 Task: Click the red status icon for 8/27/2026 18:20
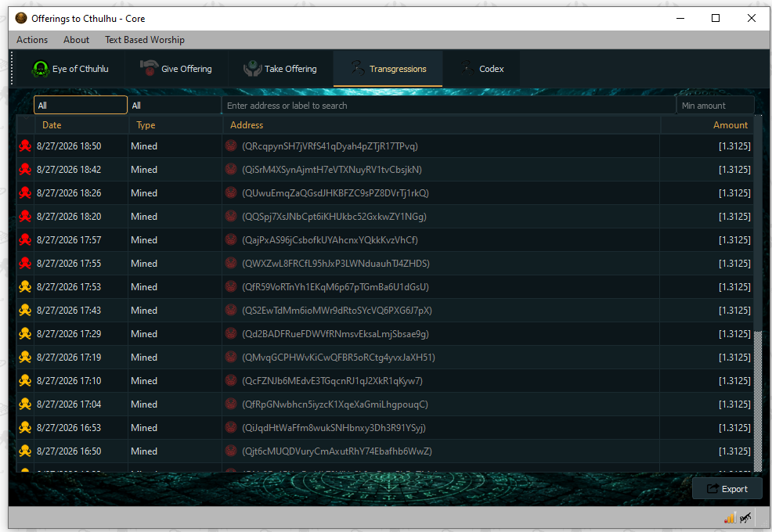pos(25,217)
